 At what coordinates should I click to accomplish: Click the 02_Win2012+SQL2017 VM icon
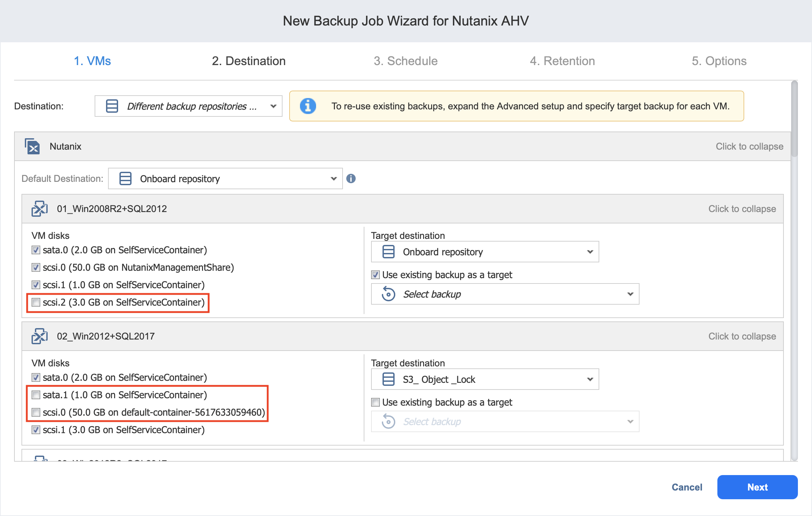coord(40,336)
